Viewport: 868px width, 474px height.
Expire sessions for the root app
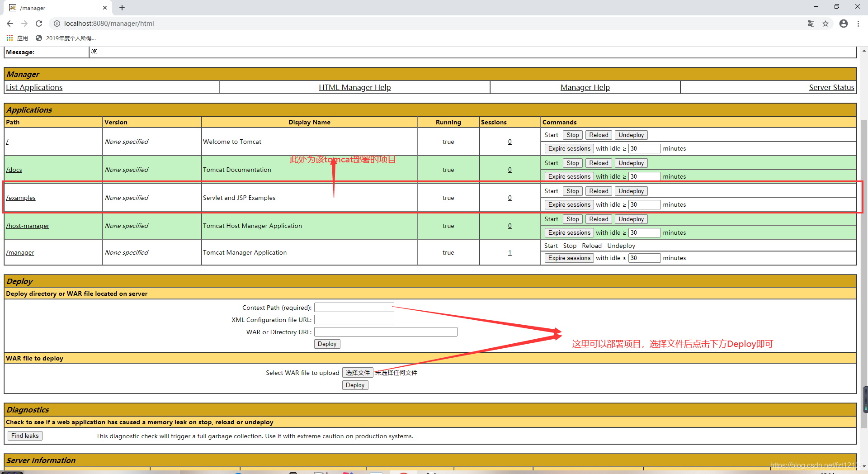(x=569, y=148)
